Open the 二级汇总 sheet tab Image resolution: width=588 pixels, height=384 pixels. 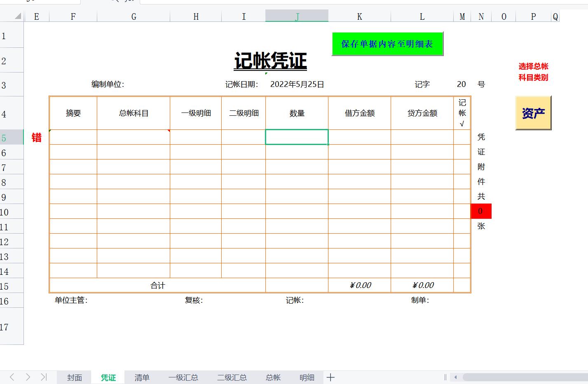[232, 377]
